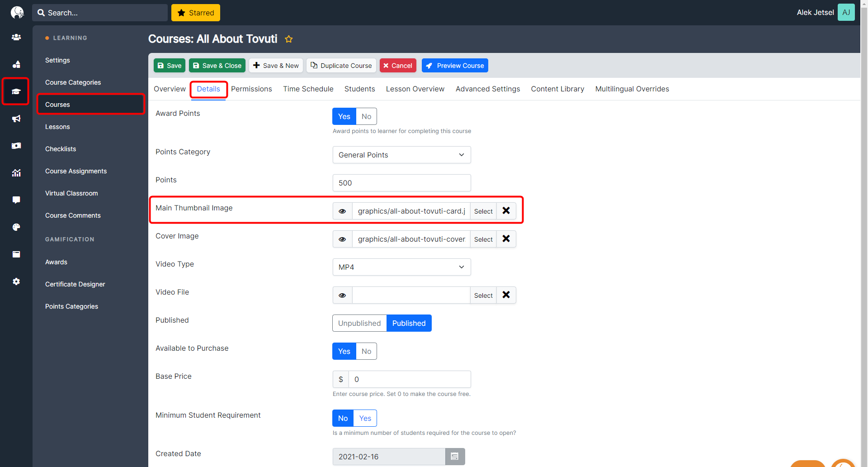Open the Created Date calendar picker
This screenshot has width=868, height=467.
(x=455, y=457)
